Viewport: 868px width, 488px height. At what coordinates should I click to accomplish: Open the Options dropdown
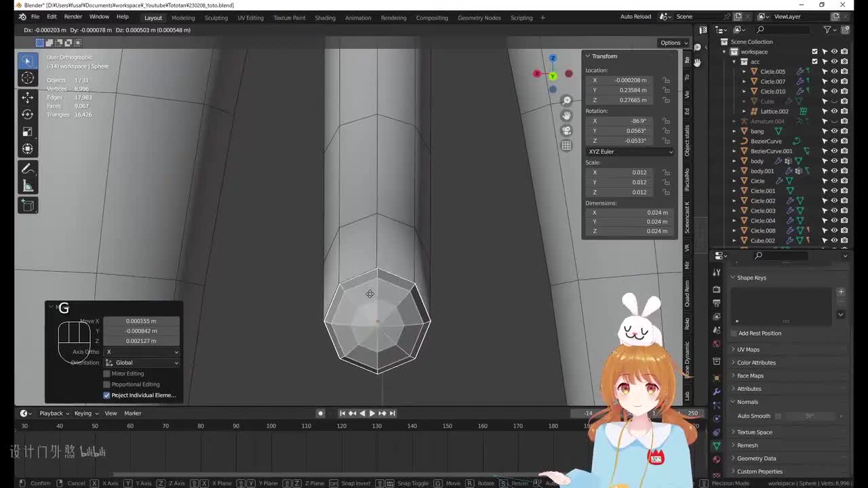[673, 43]
